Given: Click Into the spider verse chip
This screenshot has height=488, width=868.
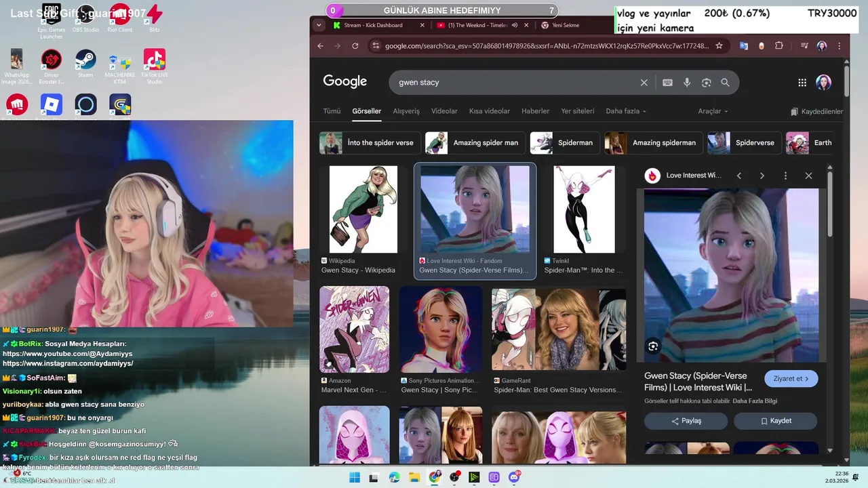Looking at the screenshot, I should coord(370,143).
